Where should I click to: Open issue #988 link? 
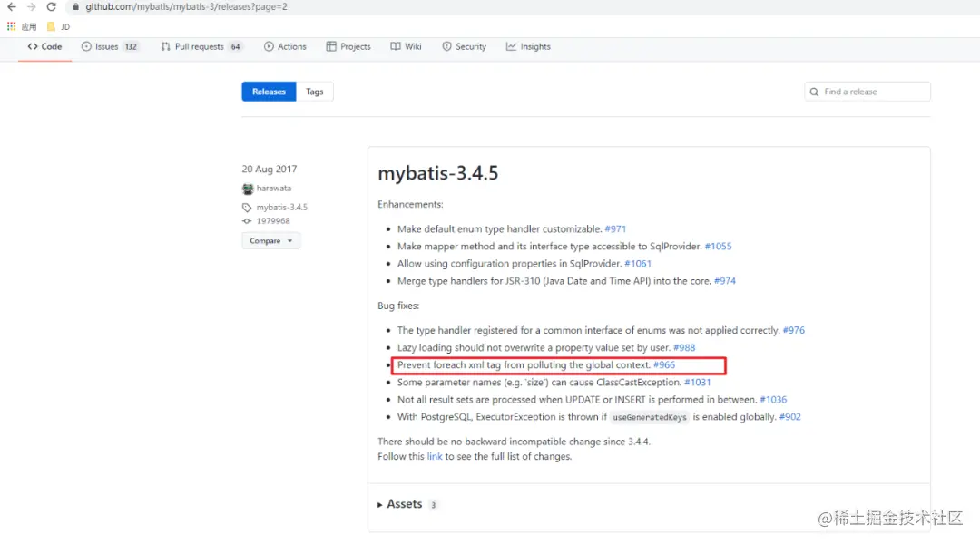pyautogui.click(x=684, y=347)
